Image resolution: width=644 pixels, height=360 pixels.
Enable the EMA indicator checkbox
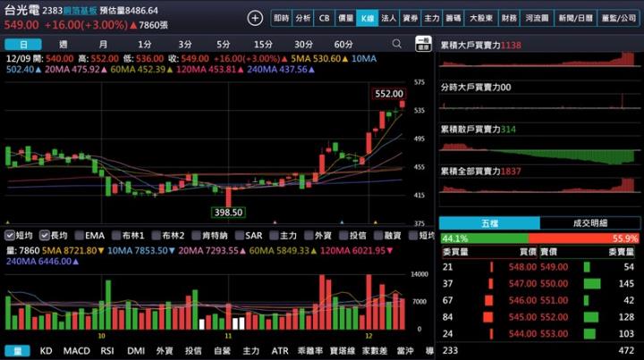click(80, 235)
